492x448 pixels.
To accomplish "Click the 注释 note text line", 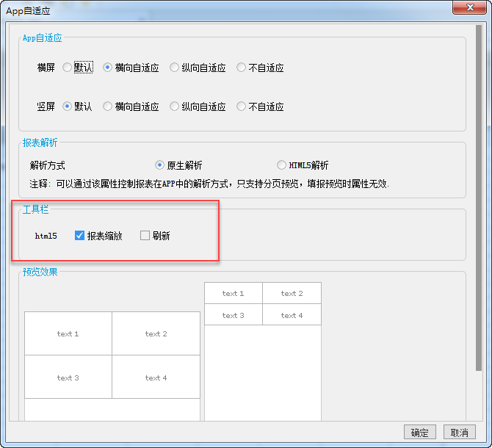I will (x=209, y=184).
